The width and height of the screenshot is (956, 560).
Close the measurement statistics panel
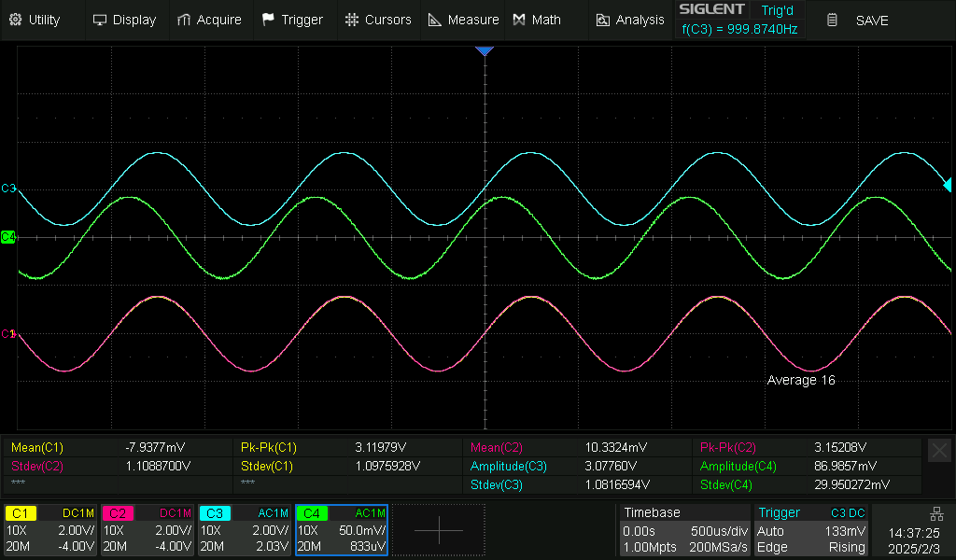coord(939,451)
